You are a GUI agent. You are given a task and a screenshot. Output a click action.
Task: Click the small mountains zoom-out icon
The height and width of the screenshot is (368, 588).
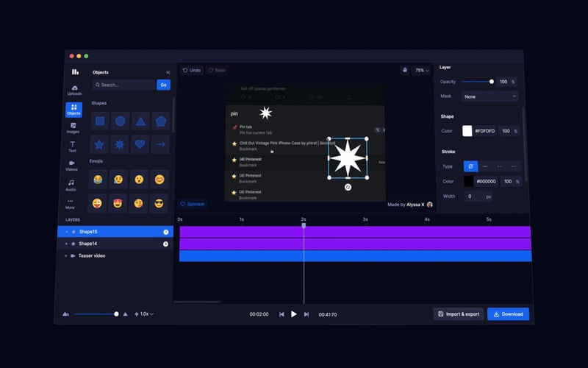(66, 314)
